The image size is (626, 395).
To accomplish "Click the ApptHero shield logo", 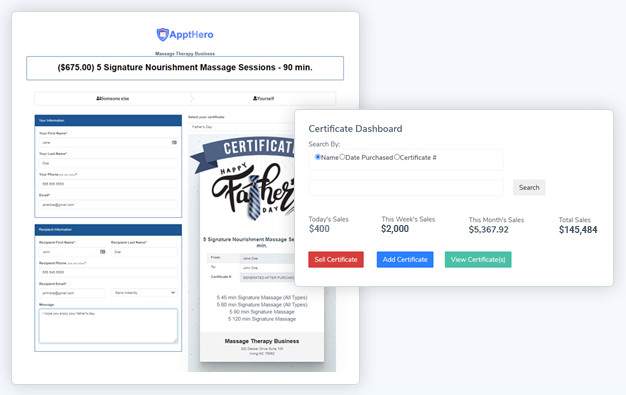I will coord(162,35).
